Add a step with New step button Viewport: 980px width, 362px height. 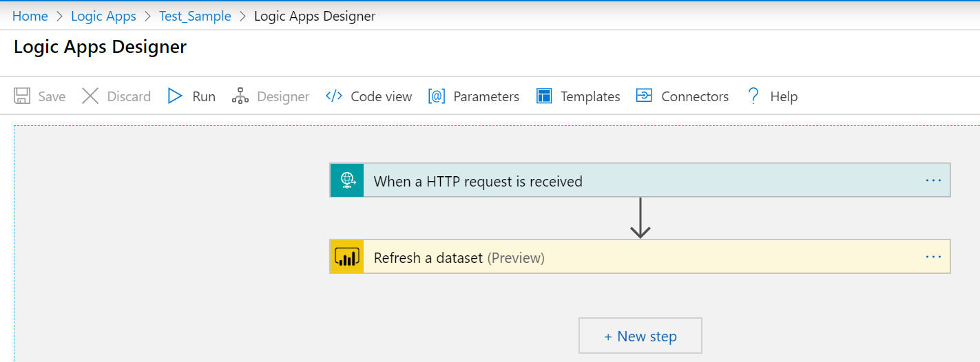point(640,336)
